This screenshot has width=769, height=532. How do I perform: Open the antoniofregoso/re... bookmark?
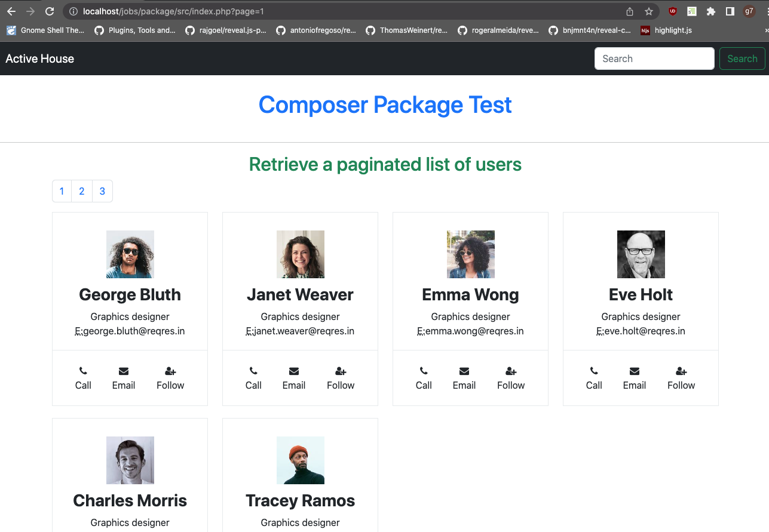pos(316,30)
